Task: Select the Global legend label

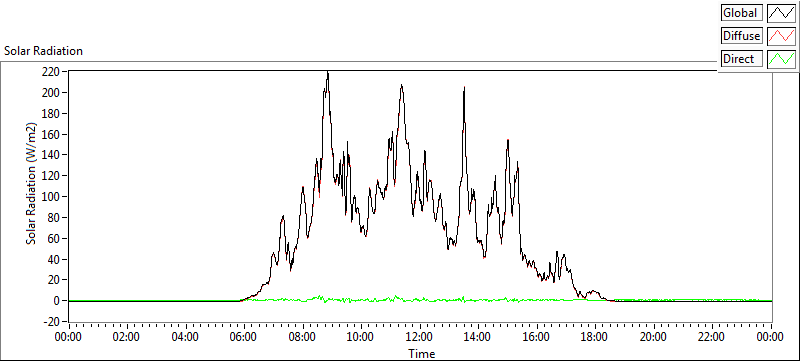Action: click(742, 13)
